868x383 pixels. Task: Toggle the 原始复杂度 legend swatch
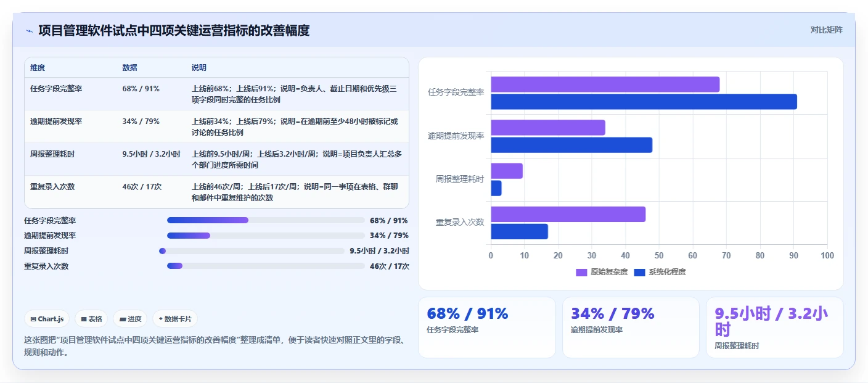click(x=581, y=272)
